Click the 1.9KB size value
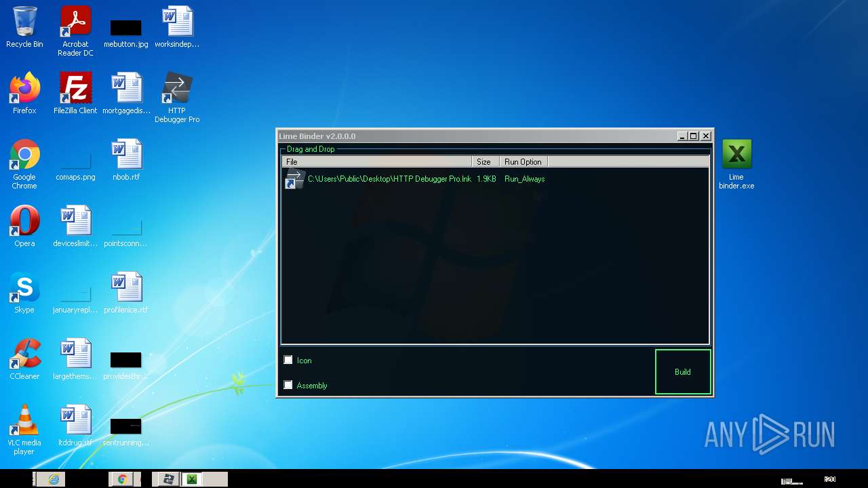The width and height of the screenshot is (868, 488). click(486, 179)
